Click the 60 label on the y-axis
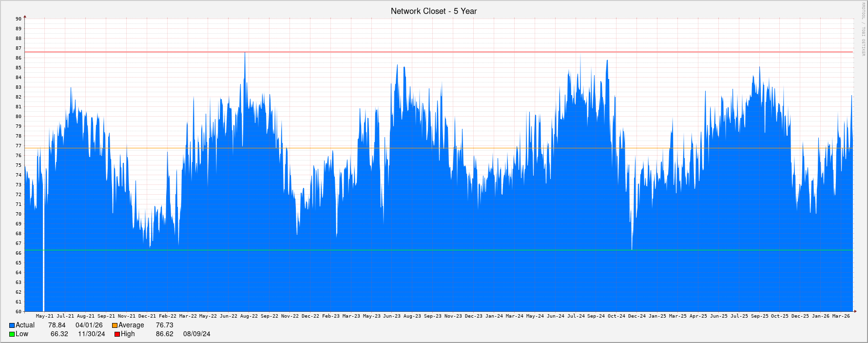The image size is (868, 343). pyautogui.click(x=19, y=312)
